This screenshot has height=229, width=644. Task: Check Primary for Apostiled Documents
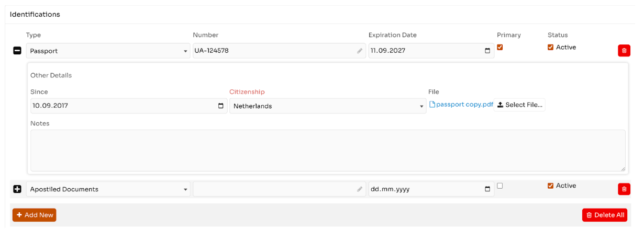point(500,186)
